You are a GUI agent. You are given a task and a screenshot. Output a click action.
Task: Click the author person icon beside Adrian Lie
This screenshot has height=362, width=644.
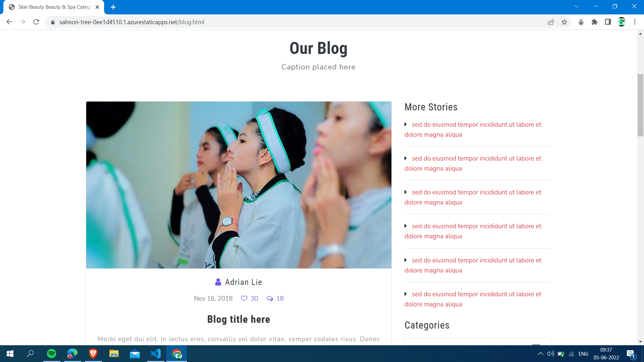(218, 282)
